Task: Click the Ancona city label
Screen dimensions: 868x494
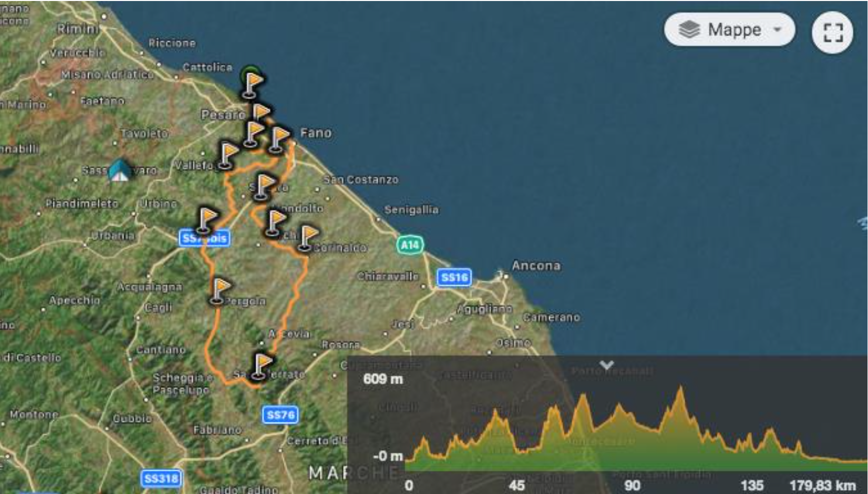Action: click(536, 266)
